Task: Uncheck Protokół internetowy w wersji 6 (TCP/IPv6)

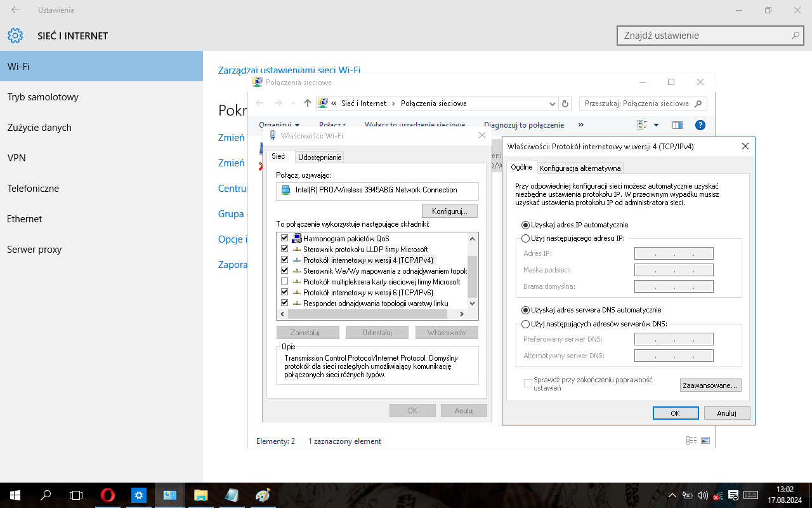Action: (284, 293)
